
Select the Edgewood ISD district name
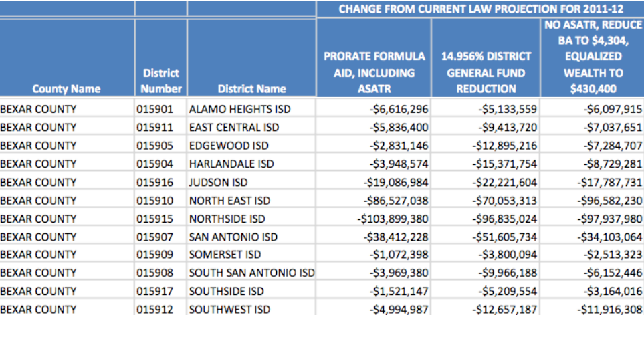[229, 146]
